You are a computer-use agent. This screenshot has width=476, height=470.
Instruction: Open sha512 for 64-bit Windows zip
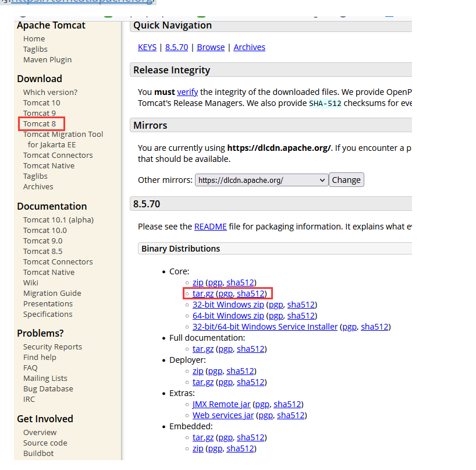click(x=301, y=316)
